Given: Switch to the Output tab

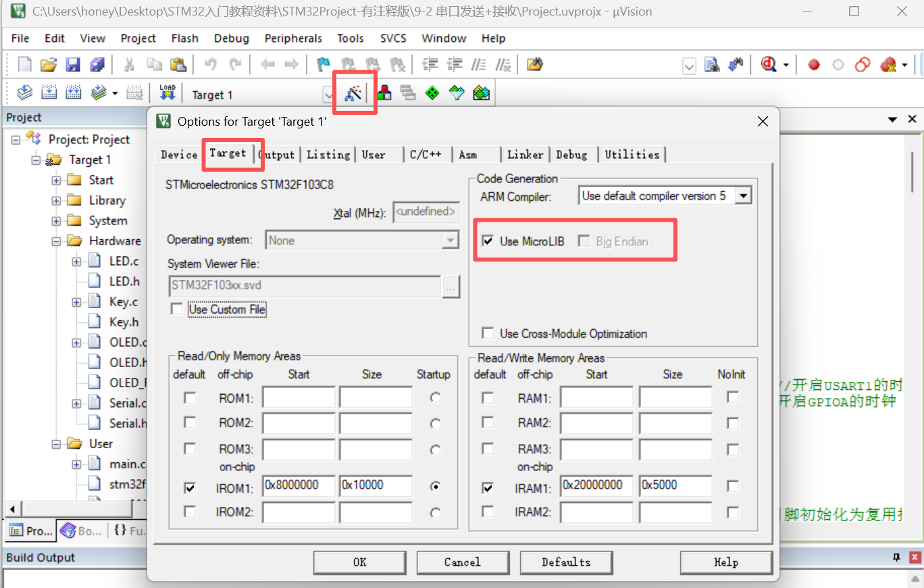Looking at the screenshot, I should point(278,155).
